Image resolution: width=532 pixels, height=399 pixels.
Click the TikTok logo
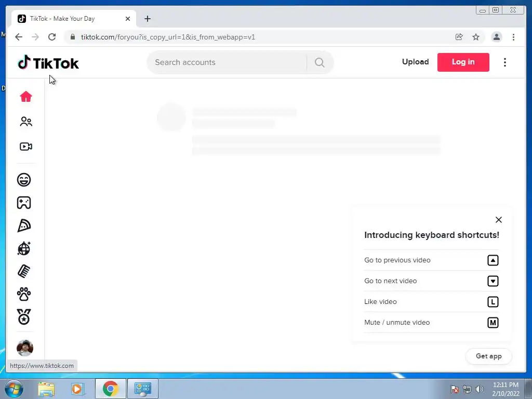coord(48,62)
